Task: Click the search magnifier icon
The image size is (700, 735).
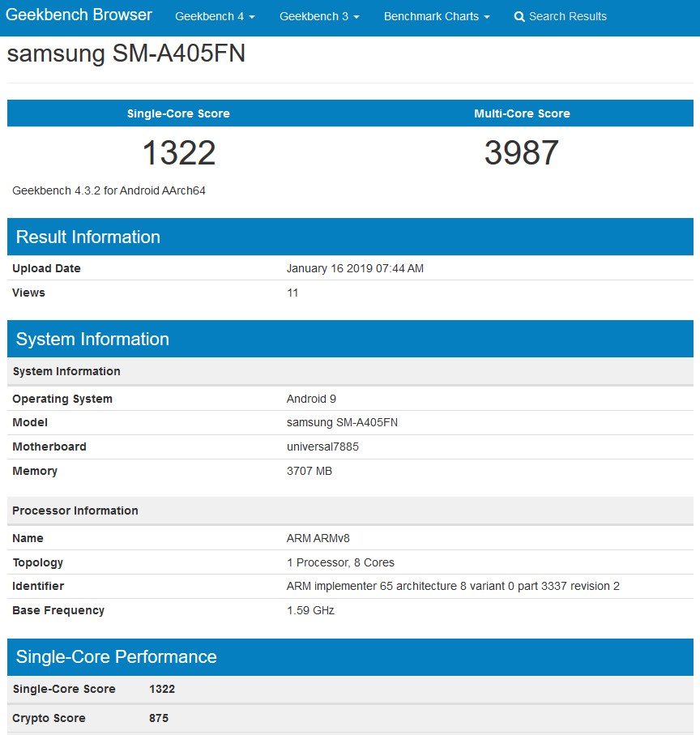Action: coord(519,16)
